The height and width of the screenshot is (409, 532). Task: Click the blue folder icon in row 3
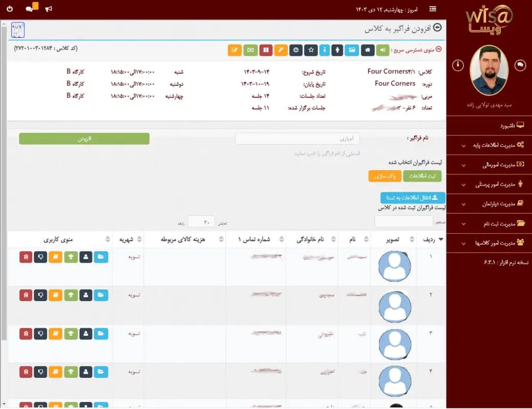[101, 333]
